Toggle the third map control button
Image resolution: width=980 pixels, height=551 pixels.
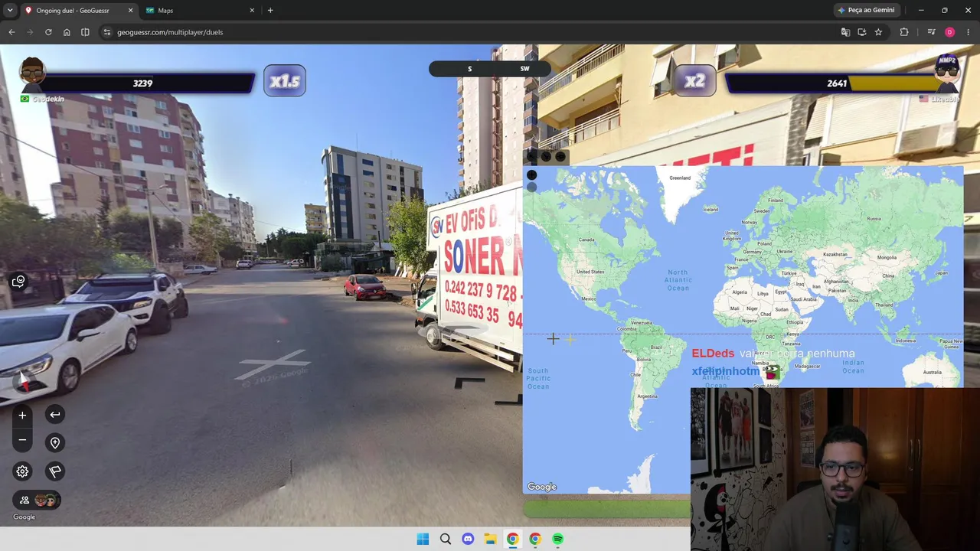(x=560, y=156)
